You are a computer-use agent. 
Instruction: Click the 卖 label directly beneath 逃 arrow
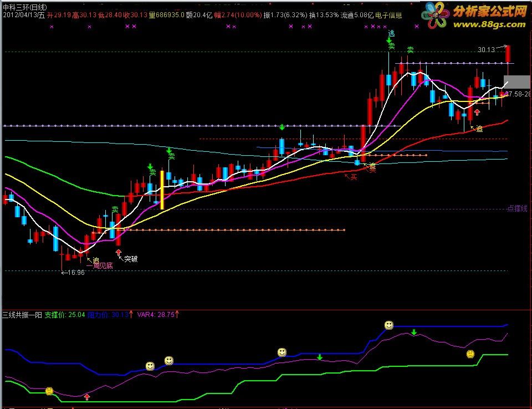click(392, 46)
